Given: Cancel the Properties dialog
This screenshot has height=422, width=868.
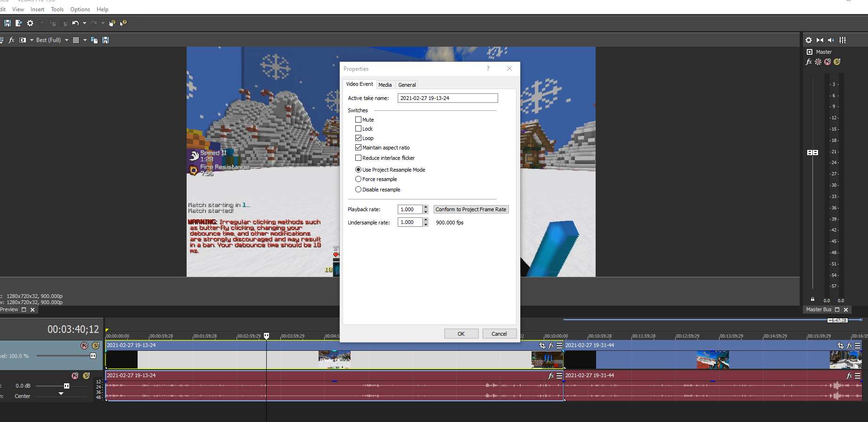Looking at the screenshot, I should coord(499,334).
